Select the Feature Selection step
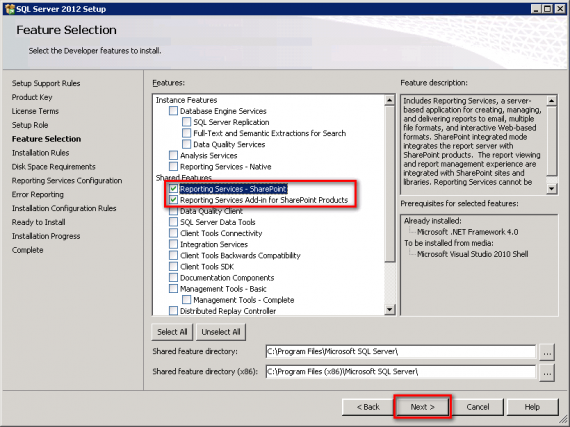570x427 pixels. [46, 139]
